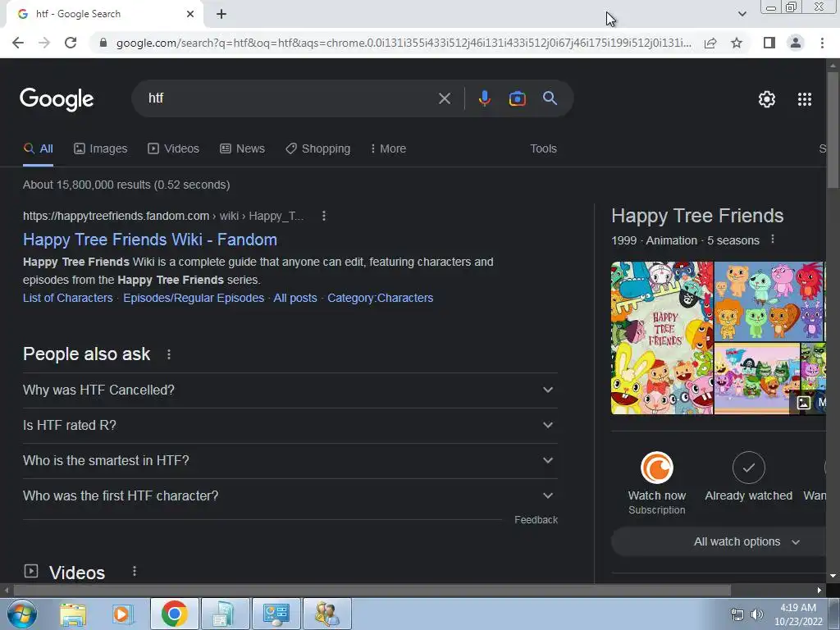Bookmark this page with the star icon
Viewport: 840px width, 630px height.
(x=737, y=43)
